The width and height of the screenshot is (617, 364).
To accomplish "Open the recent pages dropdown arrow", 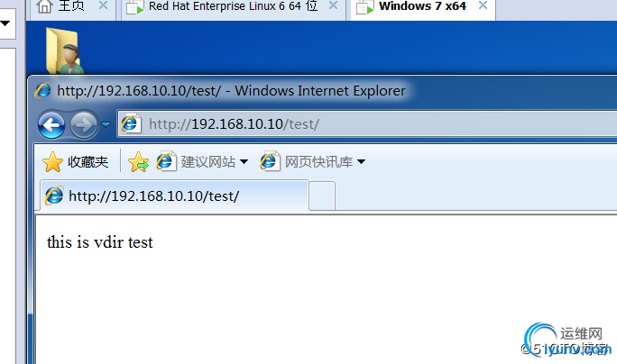I will point(106,124).
